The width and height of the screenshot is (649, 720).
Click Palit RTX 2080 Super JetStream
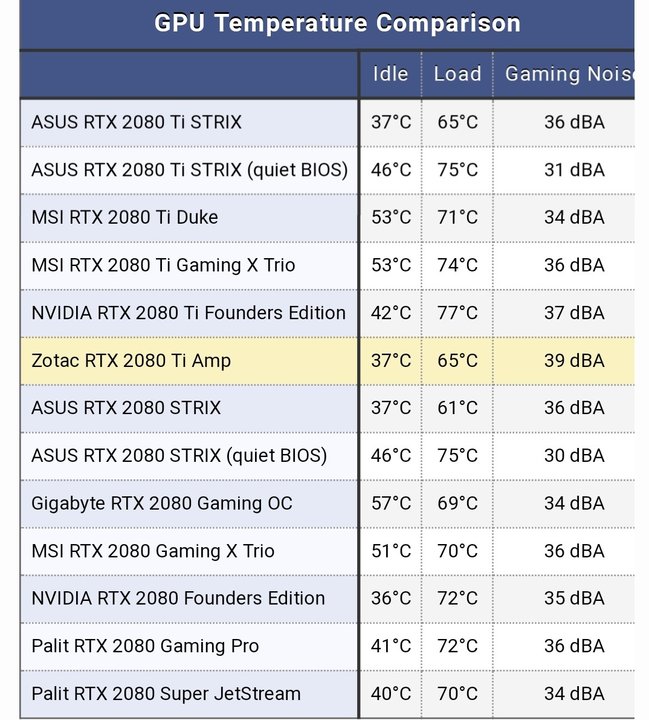[166, 694]
